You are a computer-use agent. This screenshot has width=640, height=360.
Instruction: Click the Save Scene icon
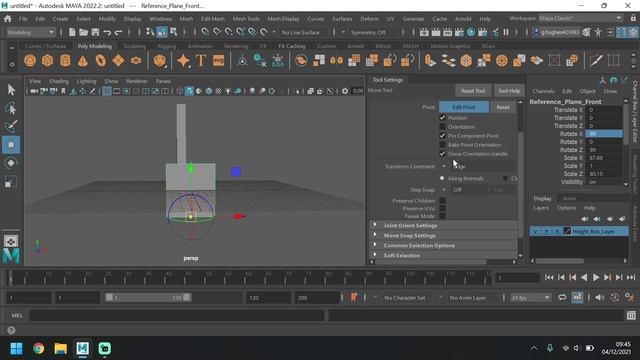(x=95, y=32)
